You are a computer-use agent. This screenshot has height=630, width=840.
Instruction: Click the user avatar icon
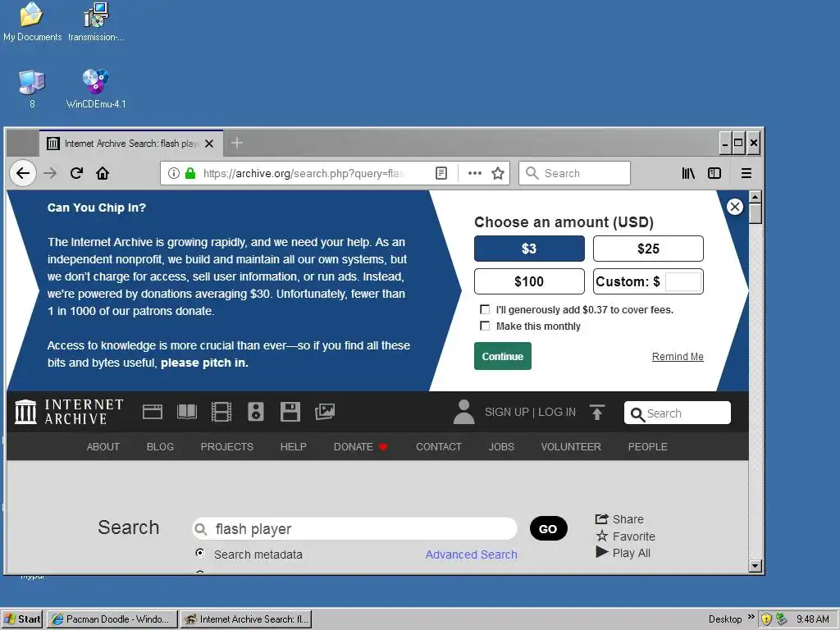coord(464,412)
